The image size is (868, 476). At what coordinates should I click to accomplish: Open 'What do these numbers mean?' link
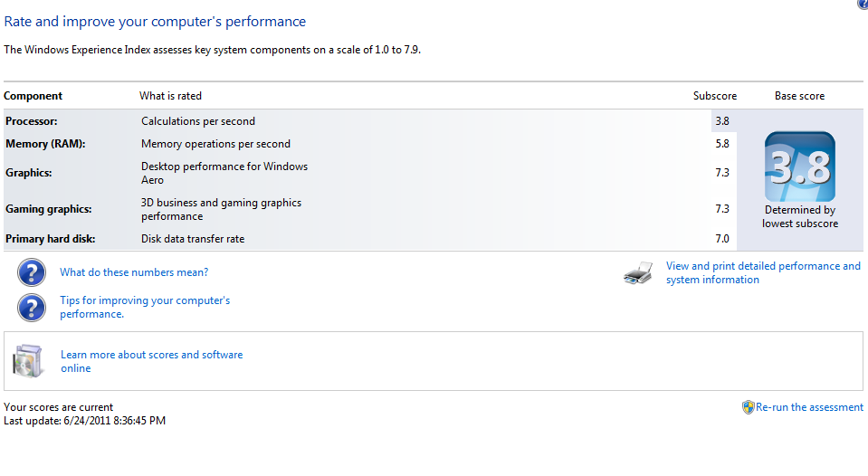(134, 272)
